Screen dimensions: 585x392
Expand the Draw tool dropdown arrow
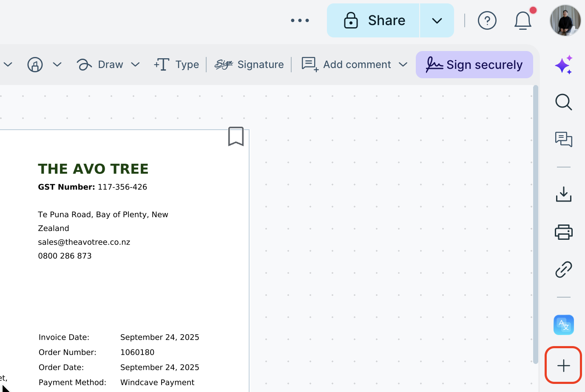135,65
